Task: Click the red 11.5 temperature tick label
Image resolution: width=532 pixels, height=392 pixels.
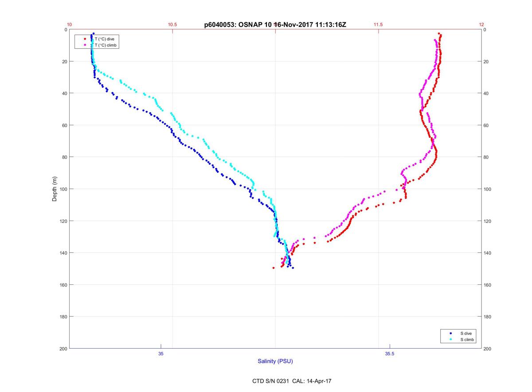Action: pos(378,25)
